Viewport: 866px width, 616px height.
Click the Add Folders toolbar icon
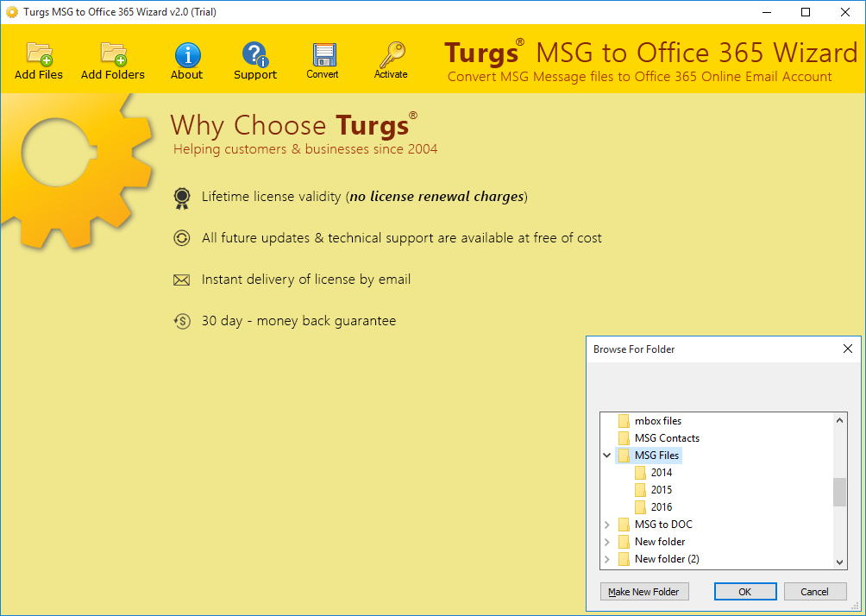tap(113, 54)
